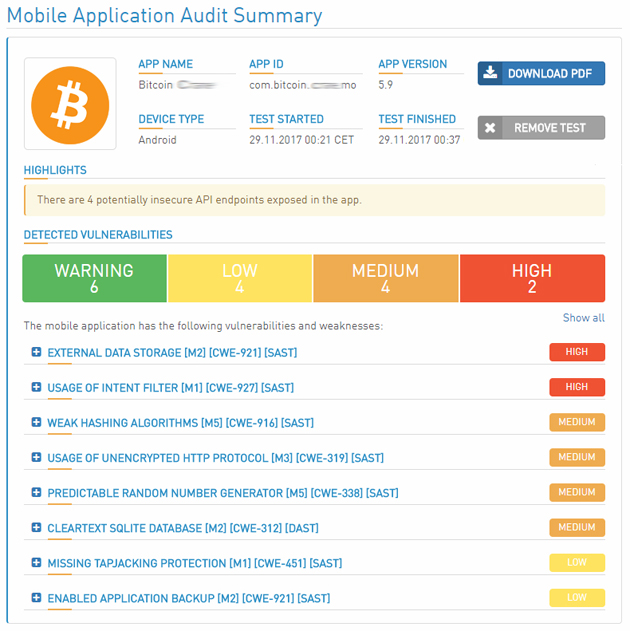Filter by the orange MEDIUM 4 tile

point(385,278)
